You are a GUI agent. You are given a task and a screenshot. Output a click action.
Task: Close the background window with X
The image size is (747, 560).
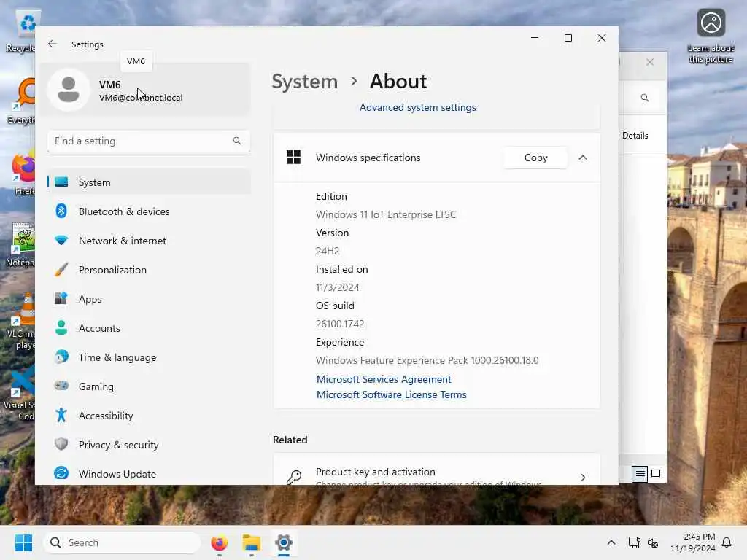click(x=650, y=63)
